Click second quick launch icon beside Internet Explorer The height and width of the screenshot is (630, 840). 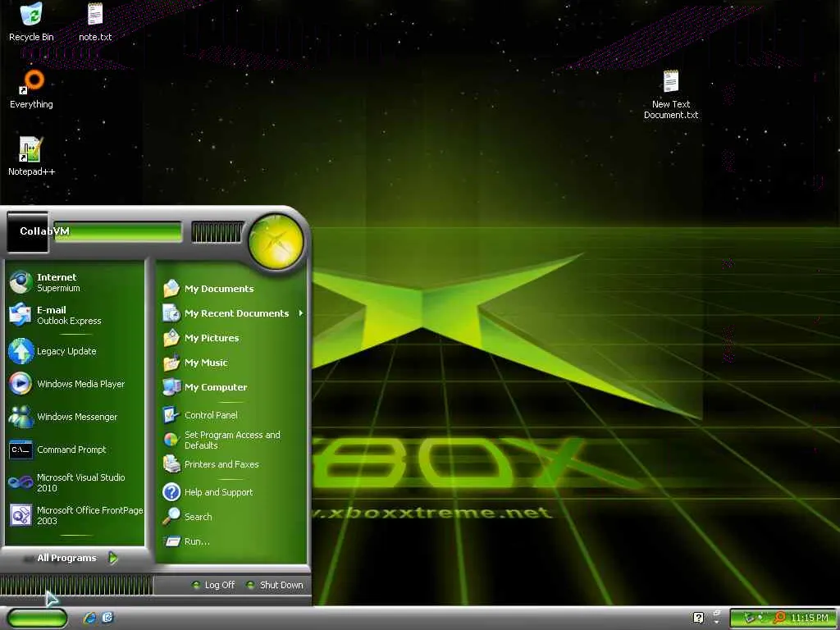pyautogui.click(x=107, y=618)
